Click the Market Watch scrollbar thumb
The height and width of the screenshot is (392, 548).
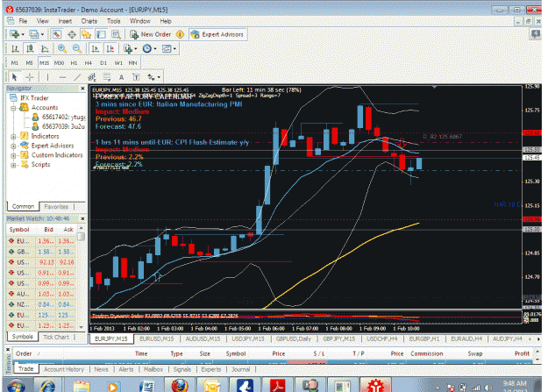pos(81,237)
